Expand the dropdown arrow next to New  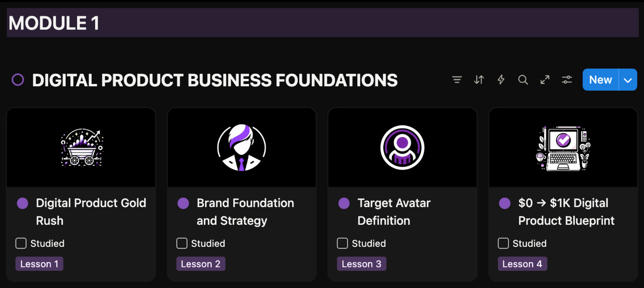pyautogui.click(x=628, y=80)
